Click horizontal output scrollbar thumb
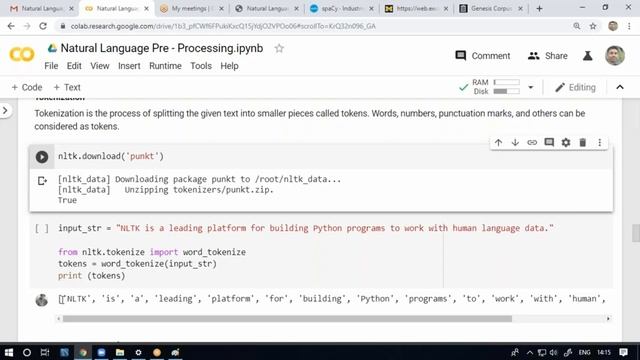 pos(287,319)
